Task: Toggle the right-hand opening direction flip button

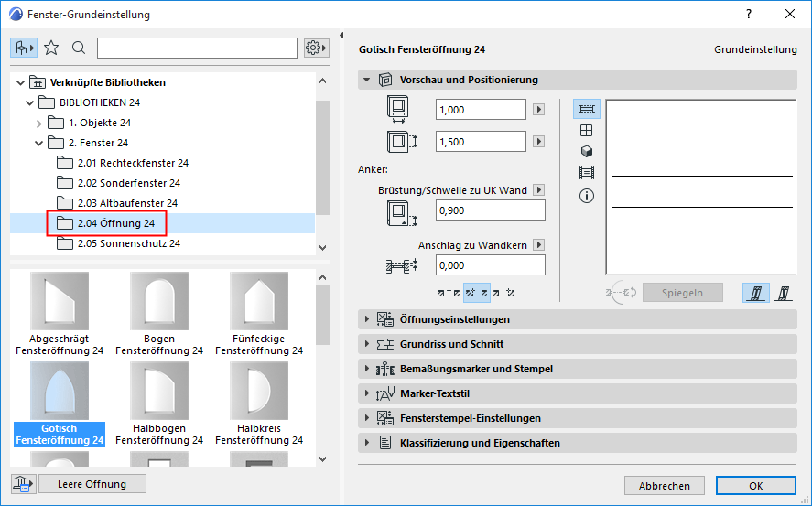Action: pyautogui.click(x=784, y=293)
